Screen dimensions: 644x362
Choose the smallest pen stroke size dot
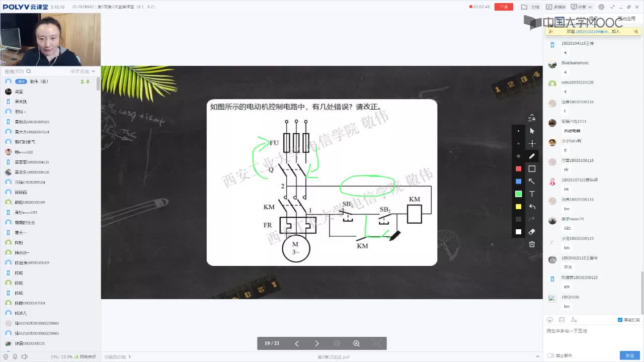[x=519, y=131]
